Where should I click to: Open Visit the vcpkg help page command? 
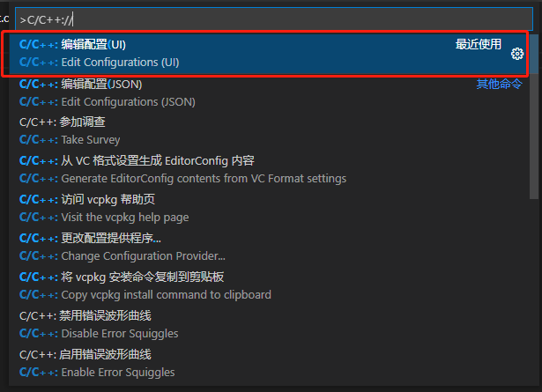(269, 208)
